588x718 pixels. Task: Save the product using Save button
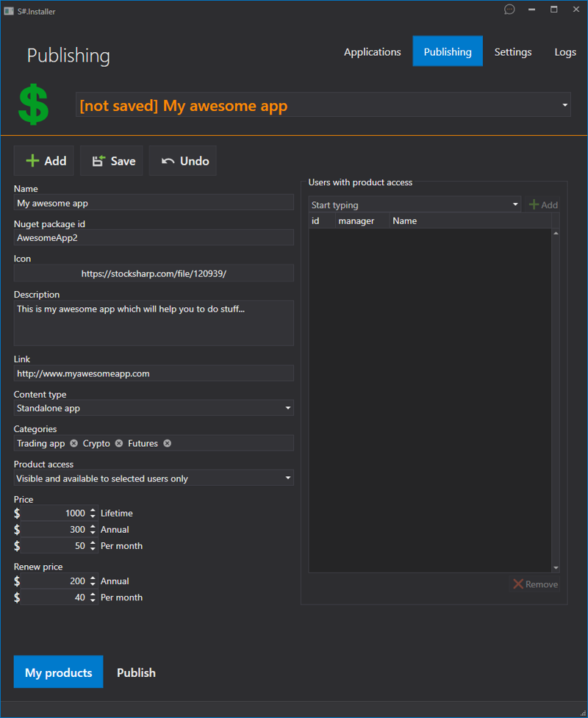click(x=112, y=161)
